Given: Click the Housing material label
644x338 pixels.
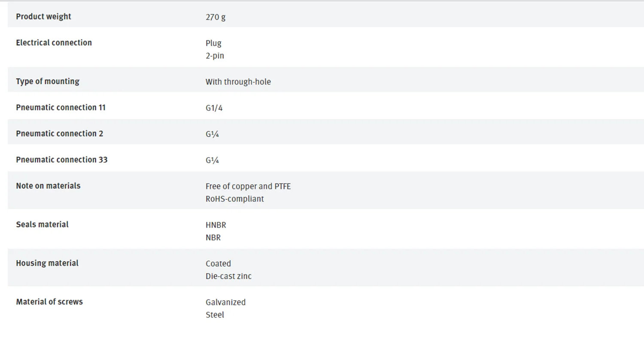Looking at the screenshot, I should pyautogui.click(x=47, y=263).
